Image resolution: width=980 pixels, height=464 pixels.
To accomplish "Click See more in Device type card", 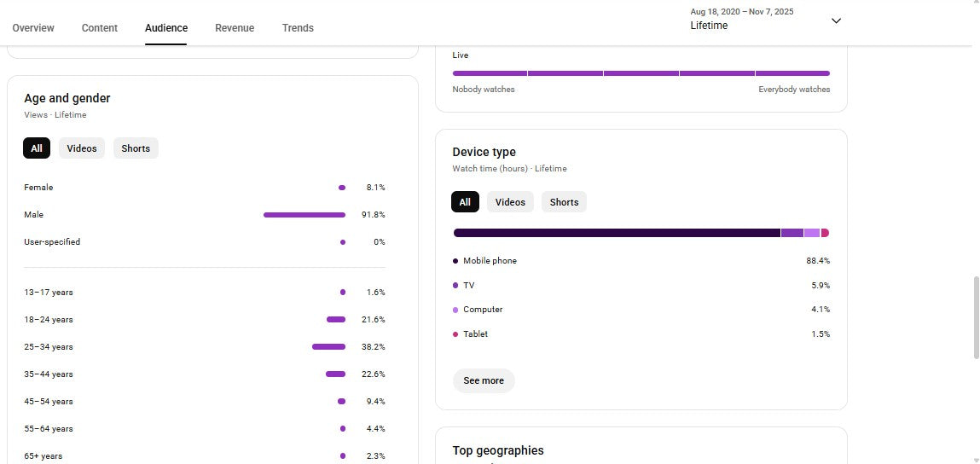I will [x=484, y=380].
